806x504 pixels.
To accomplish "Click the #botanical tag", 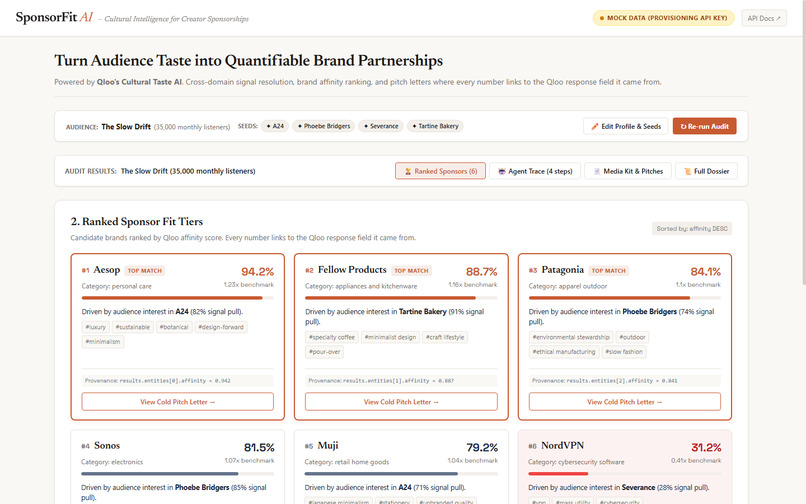I will click(x=174, y=327).
